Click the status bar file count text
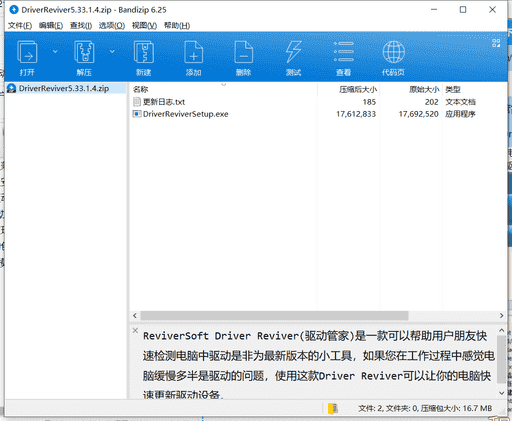 point(425,408)
